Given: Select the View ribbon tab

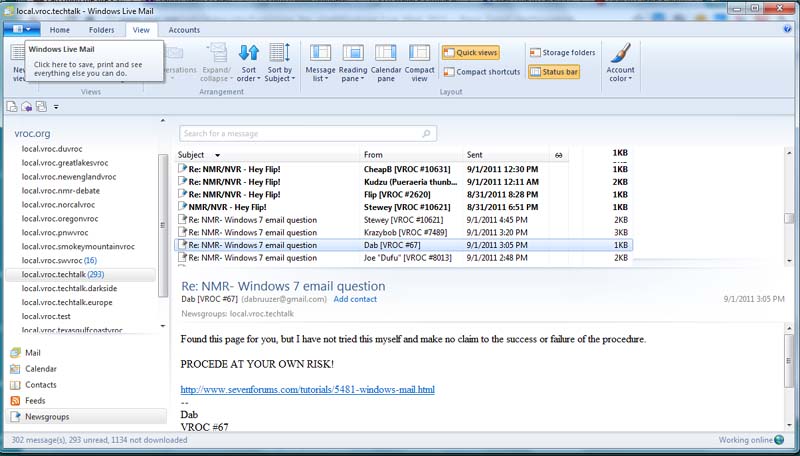Looking at the screenshot, I should coord(141,30).
